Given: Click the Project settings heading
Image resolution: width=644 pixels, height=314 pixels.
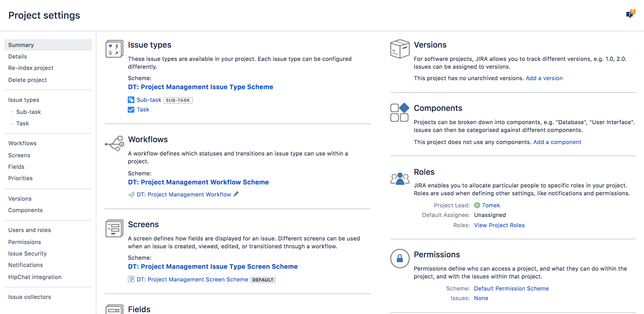Looking at the screenshot, I should pyautogui.click(x=44, y=15).
